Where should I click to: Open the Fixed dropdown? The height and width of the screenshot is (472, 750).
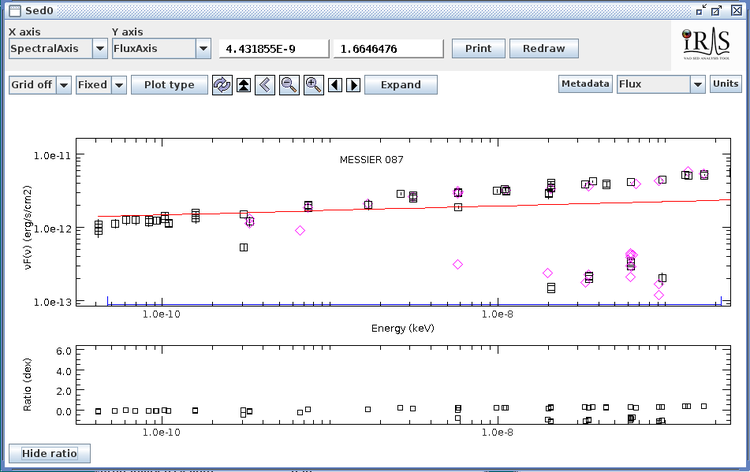coord(101,85)
